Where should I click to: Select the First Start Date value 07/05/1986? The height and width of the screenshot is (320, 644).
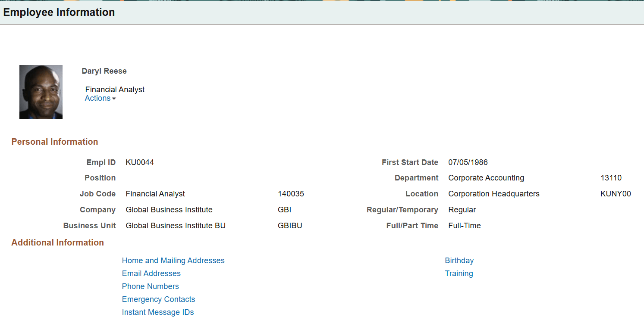point(468,162)
